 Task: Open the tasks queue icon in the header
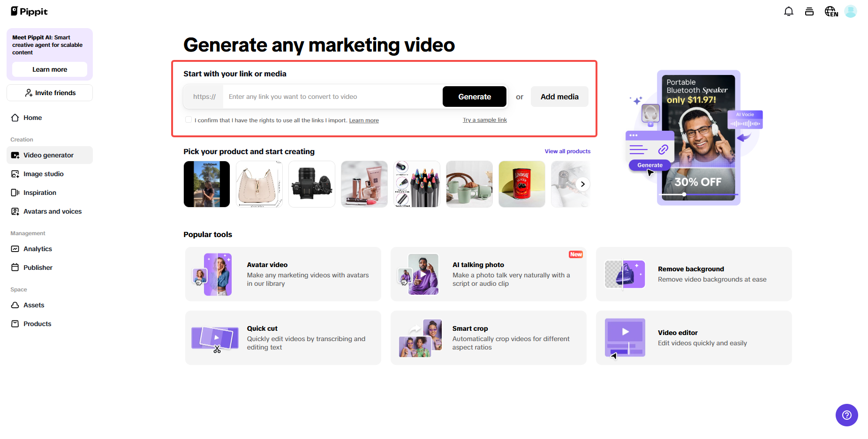[x=809, y=11]
